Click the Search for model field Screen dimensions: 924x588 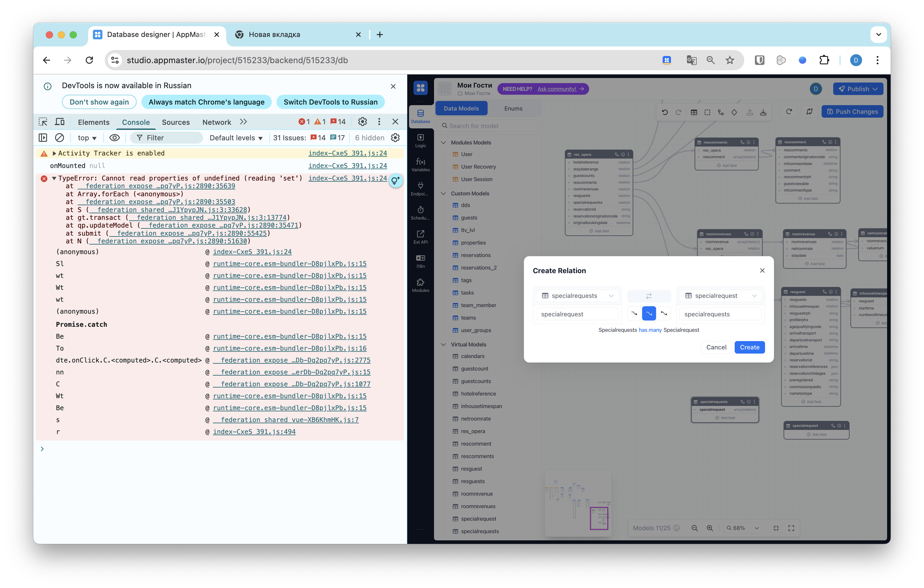[x=488, y=126]
